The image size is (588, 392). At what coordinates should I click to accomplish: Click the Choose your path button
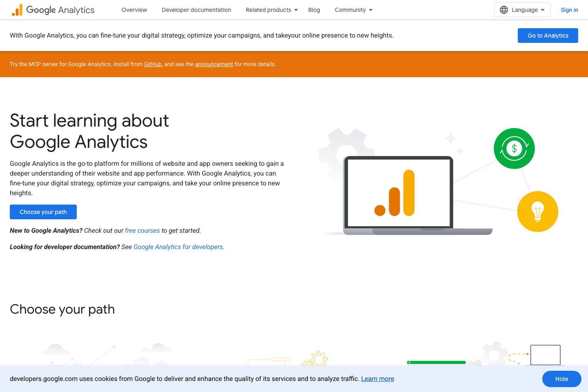[43, 212]
